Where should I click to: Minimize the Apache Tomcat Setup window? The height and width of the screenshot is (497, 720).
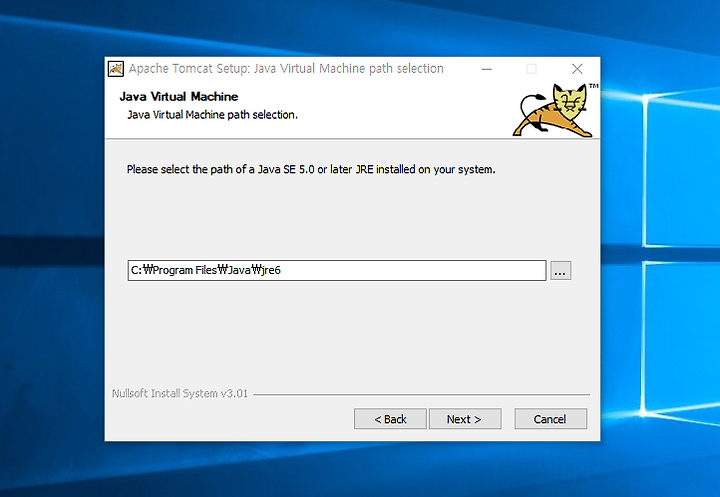point(487,69)
